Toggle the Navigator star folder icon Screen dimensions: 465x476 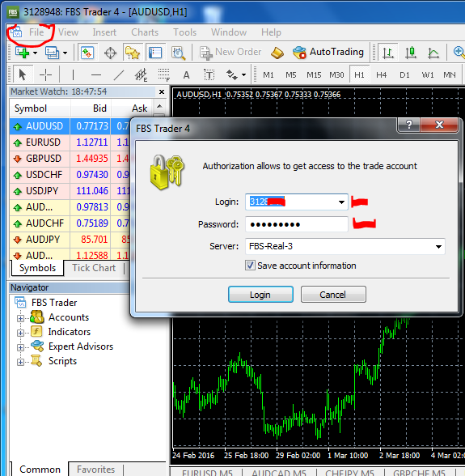tap(133, 53)
